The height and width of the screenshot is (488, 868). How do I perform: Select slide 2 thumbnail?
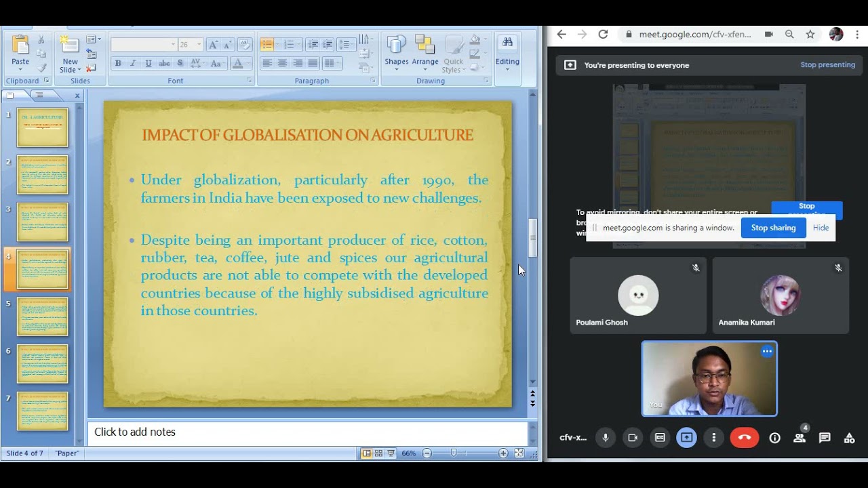[43, 175]
